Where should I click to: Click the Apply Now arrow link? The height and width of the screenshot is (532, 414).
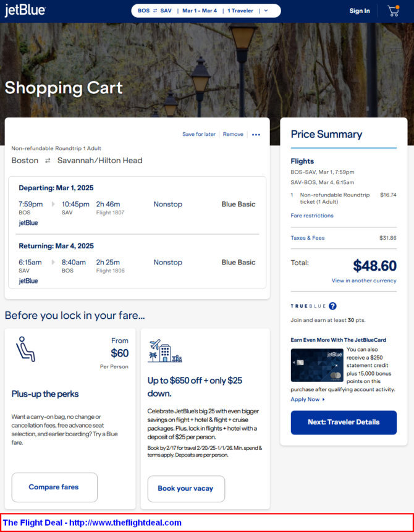pos(308,399)
